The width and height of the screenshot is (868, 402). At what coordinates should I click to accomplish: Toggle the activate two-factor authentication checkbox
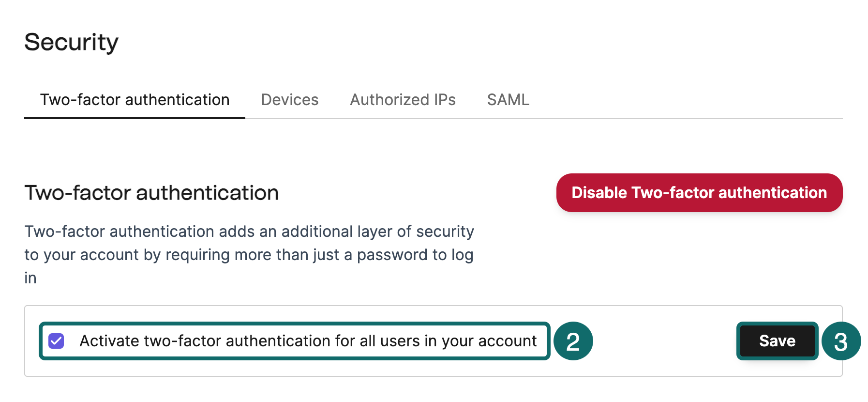tap(56, 341)
